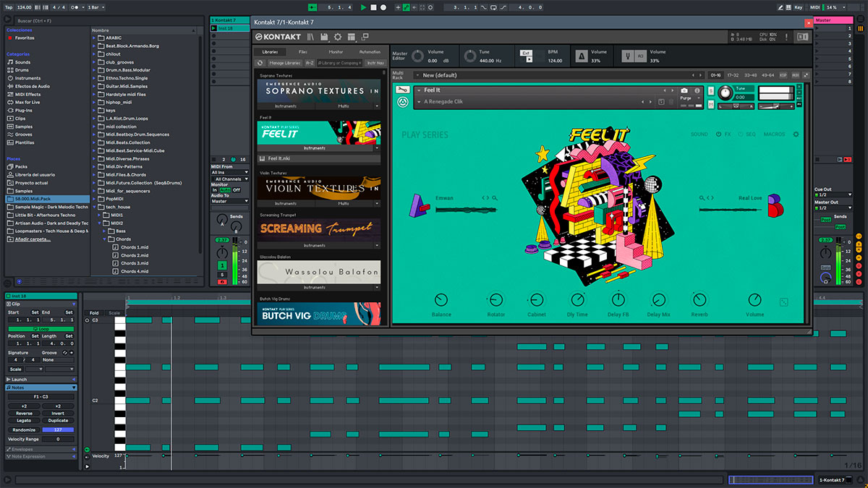This screenshot has width=868, height=488.
Task: Click the Instruments category in browser
Action: (24, 78)
